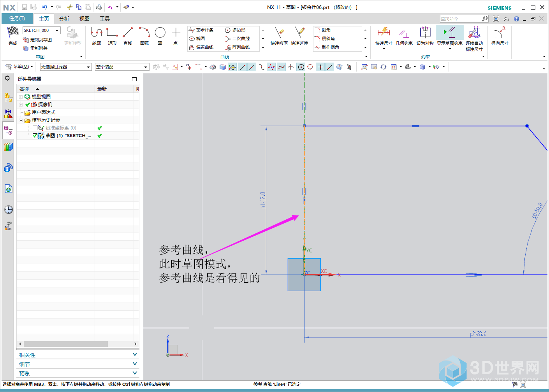
Task: Click the save icon in title bar
Action: coord(25,7)
